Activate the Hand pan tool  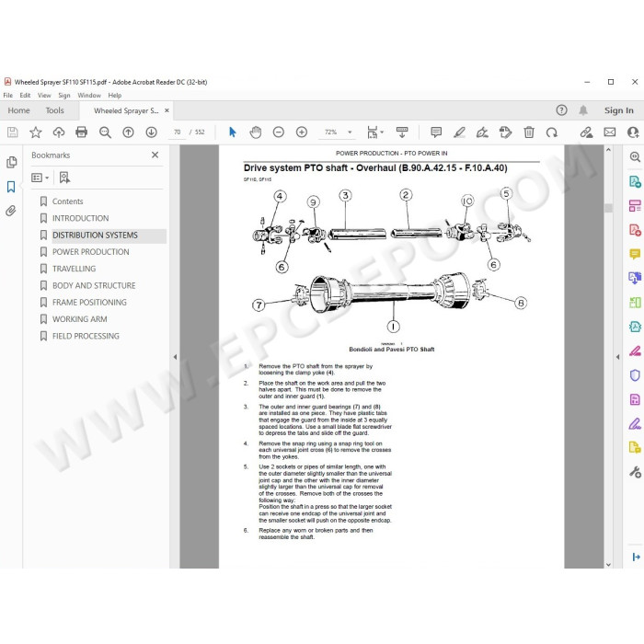pyautogui.click(x=256, y=132)
